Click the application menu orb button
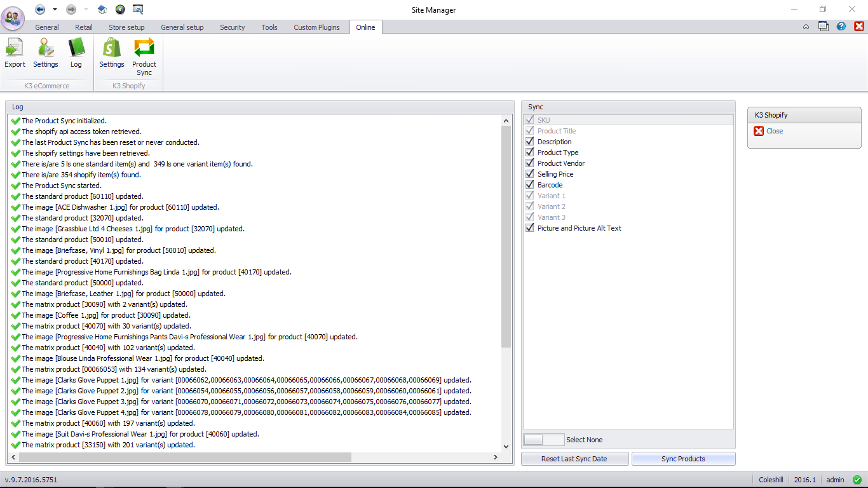868x488 pixels. tap(13, 17)
